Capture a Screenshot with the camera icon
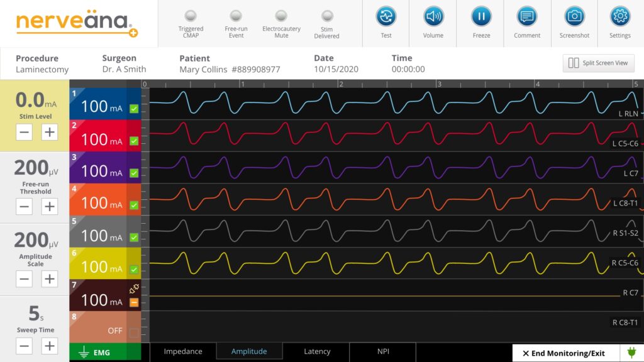This screenshot has width=644, height=362. 574,17
